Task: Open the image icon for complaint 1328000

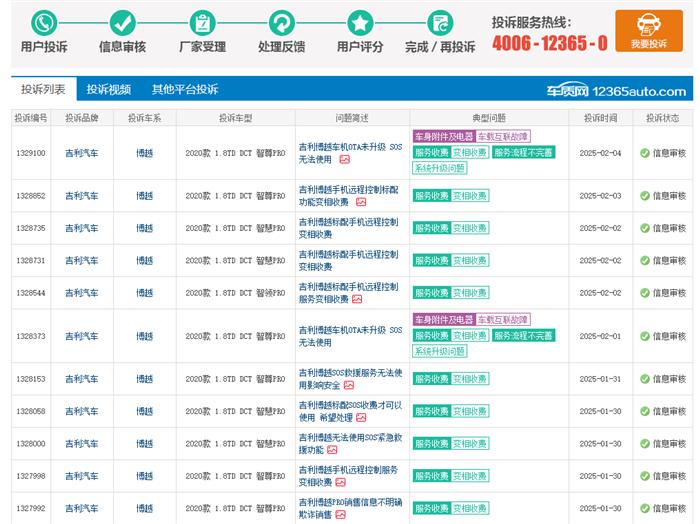Action: click(x=332, y=450)
